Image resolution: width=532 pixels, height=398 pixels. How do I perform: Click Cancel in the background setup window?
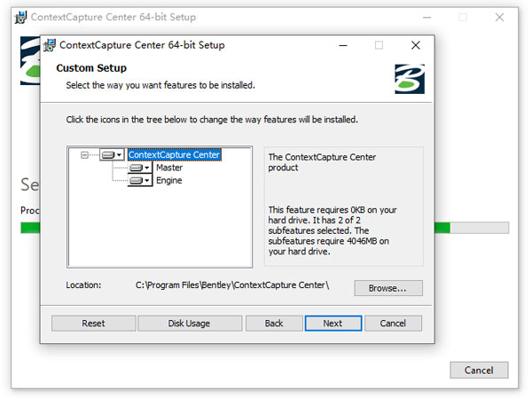tap(479, 370)
